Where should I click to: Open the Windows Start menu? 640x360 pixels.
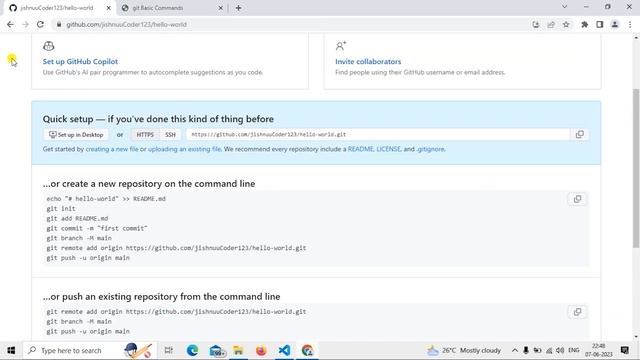[x=11, y=350]
